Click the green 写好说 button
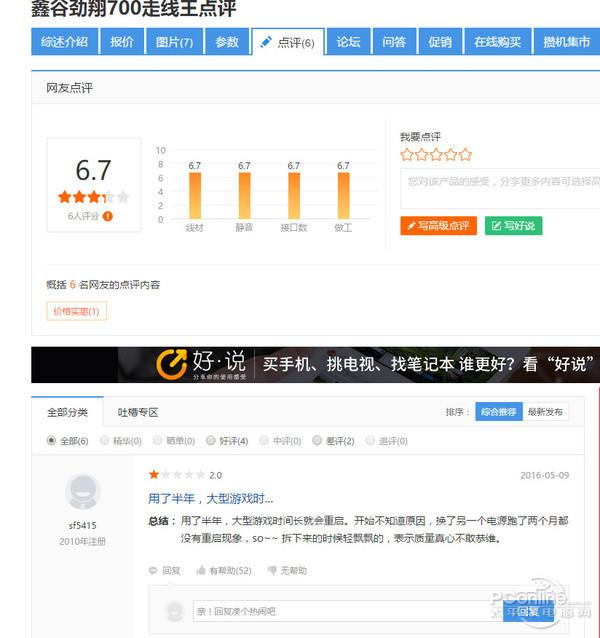 [513, 226]
